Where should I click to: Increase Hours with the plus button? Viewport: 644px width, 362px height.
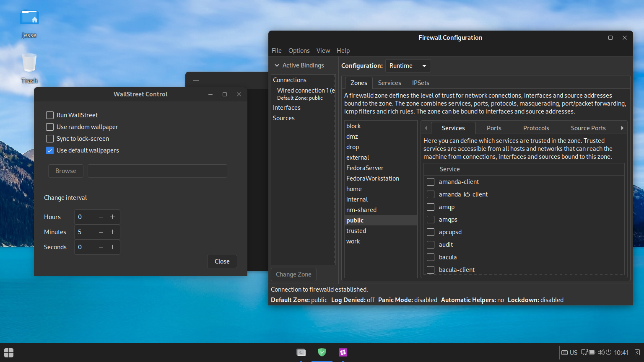[x=112, y=217]
